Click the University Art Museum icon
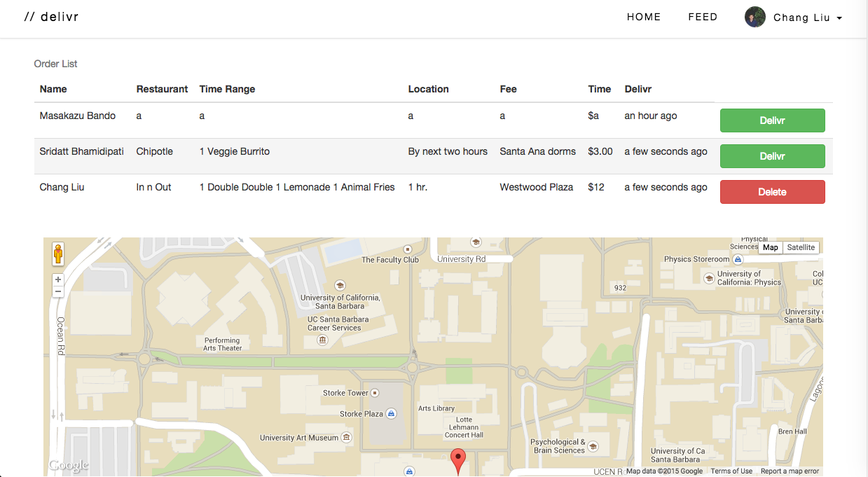The height and width of the screenshot is (477, 868). click(x=346, y=438)
